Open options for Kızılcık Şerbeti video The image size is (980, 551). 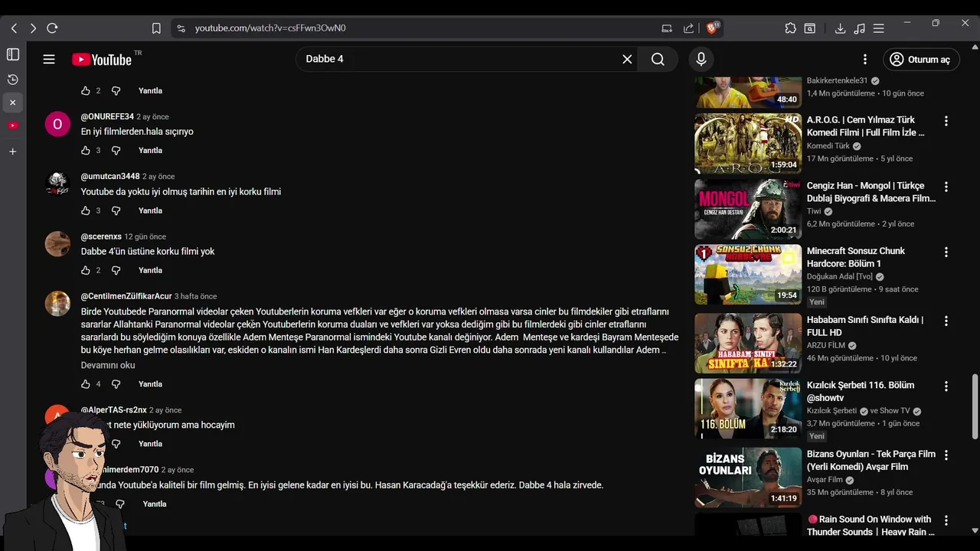coord(946,386)
